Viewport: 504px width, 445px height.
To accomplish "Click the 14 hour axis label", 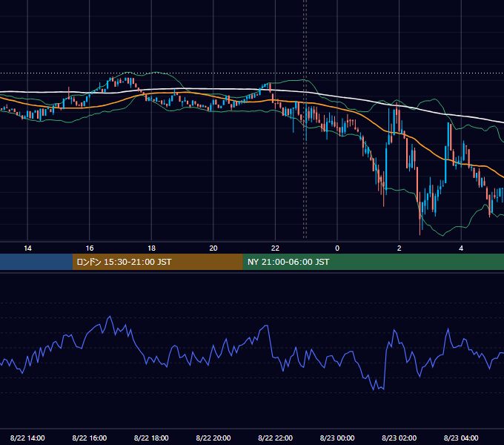I will click(x=27, y=248).
